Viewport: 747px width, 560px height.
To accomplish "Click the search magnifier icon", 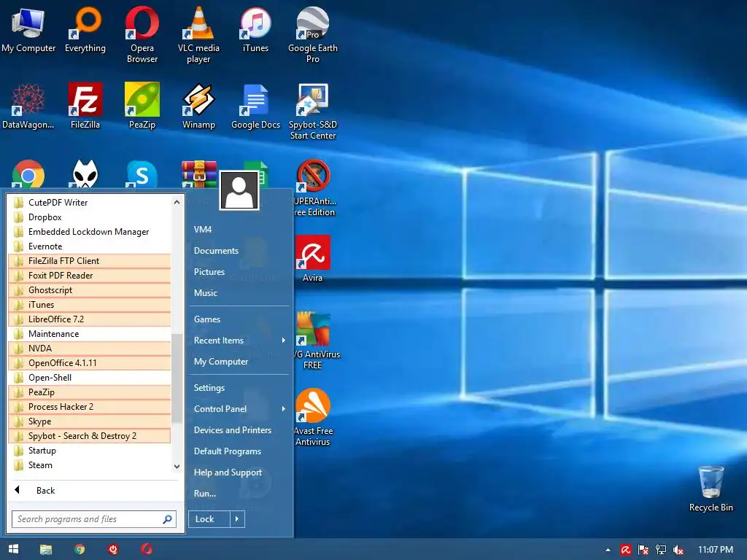I will (167, 519).
